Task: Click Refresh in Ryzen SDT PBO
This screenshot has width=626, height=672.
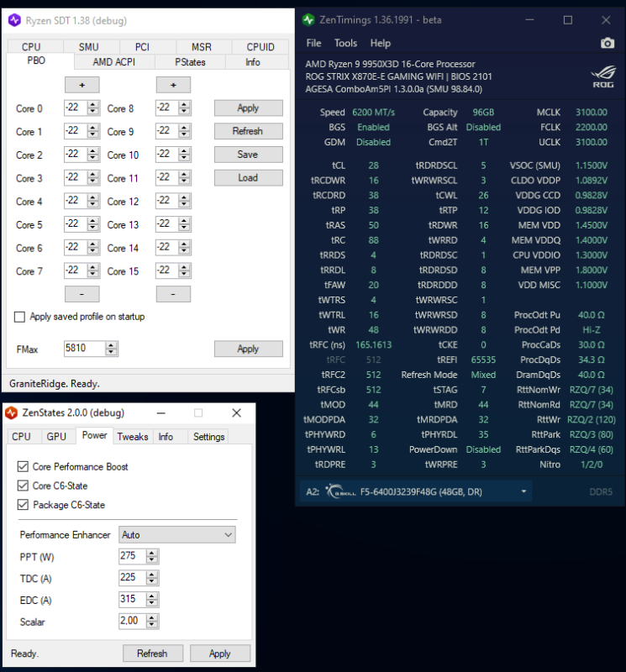Action: [x=248, y=131]
